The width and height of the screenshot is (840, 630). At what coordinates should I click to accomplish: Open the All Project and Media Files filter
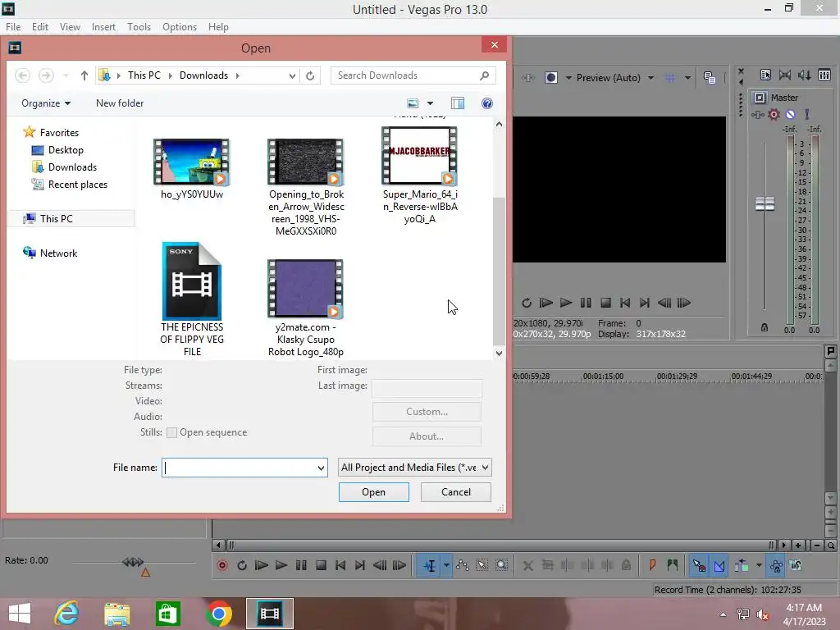[414, 468]
